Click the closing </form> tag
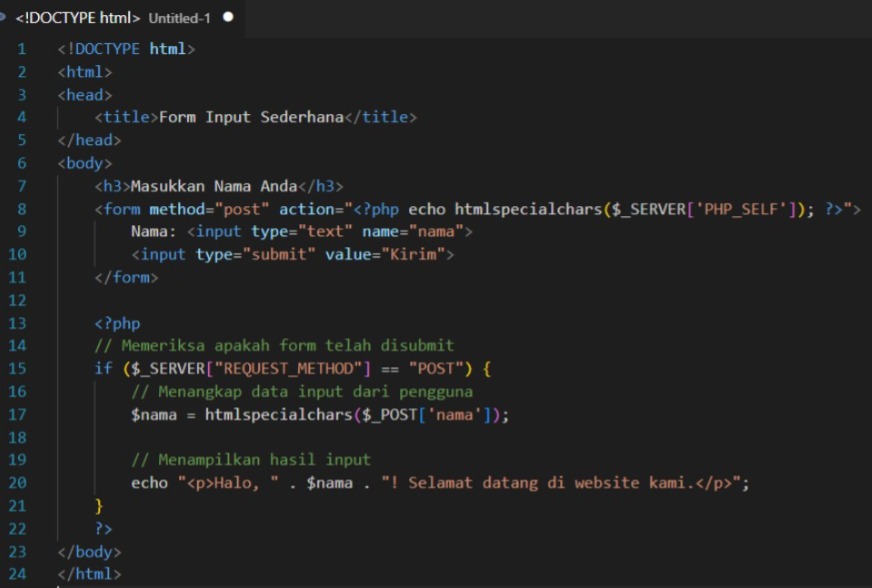The height and width of the screenshot is (588, 872). click(126, 277)
